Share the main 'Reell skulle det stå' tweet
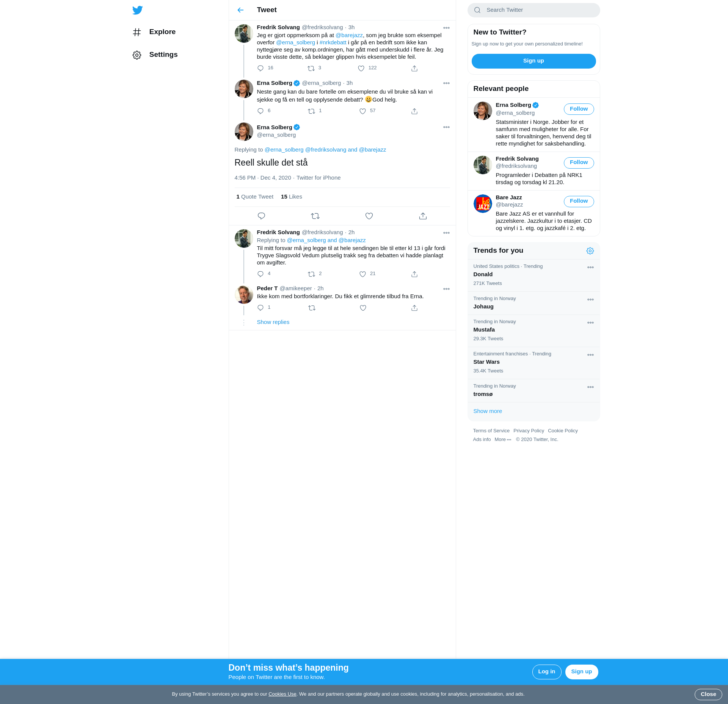The image size is (728, 704). pos(423,216)
